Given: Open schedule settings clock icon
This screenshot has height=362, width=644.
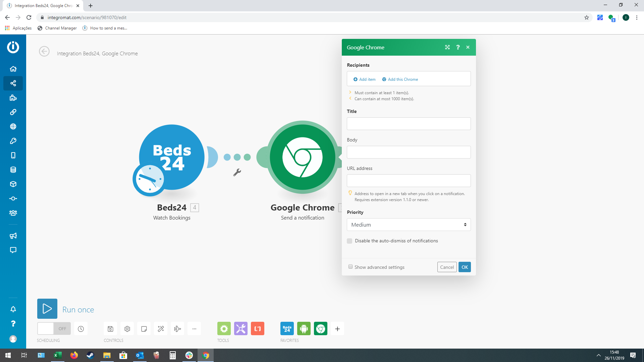Looking at the screenshot, I should tap(81, 329).
